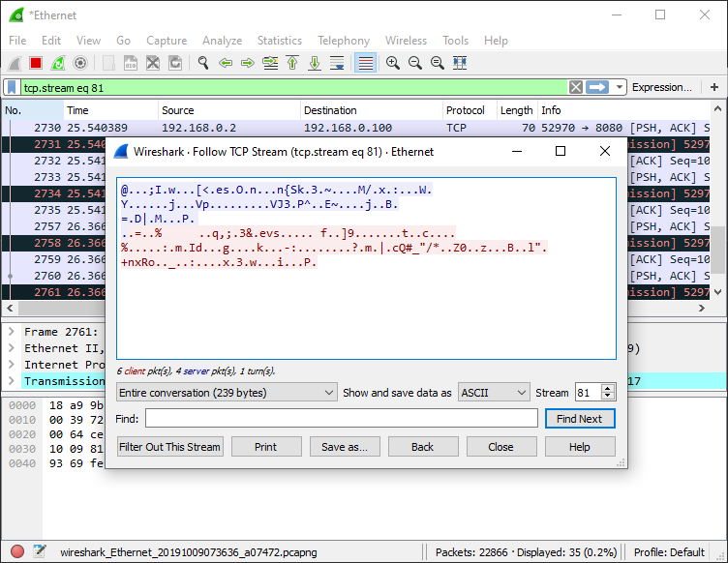The width and height of the screenshot is (728, 563).
Task: Reload capture file toolbar icon
Action: pyautogui.click(x=175, y=63)
